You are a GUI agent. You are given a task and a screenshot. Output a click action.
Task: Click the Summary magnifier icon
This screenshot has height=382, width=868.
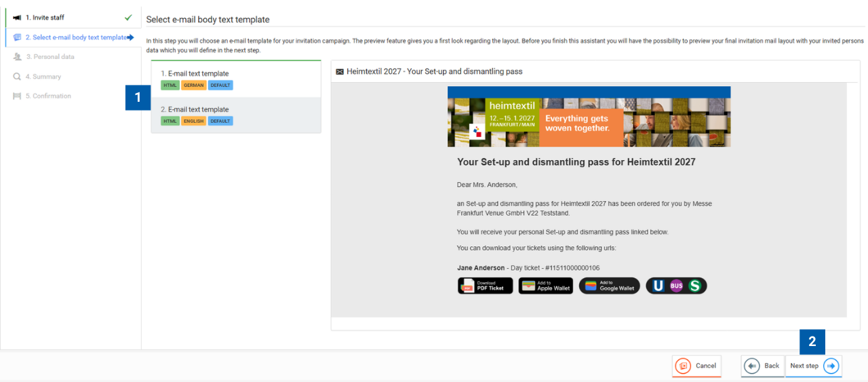click(17, 77)
